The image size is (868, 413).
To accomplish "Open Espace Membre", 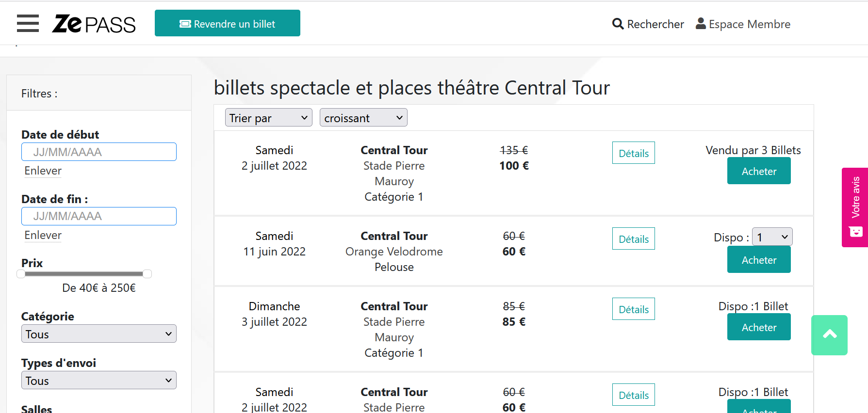I will [743, 24].
